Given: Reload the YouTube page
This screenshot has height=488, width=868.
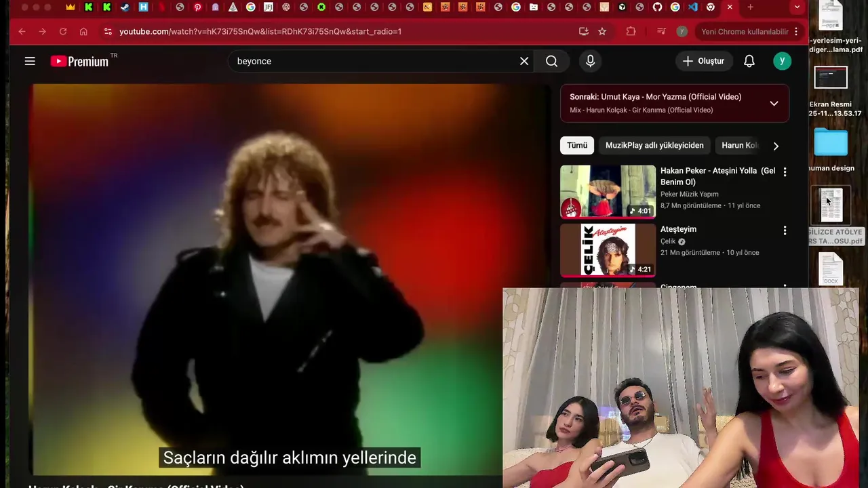Looking at the screenshot, I should click(x=62, y=31).
